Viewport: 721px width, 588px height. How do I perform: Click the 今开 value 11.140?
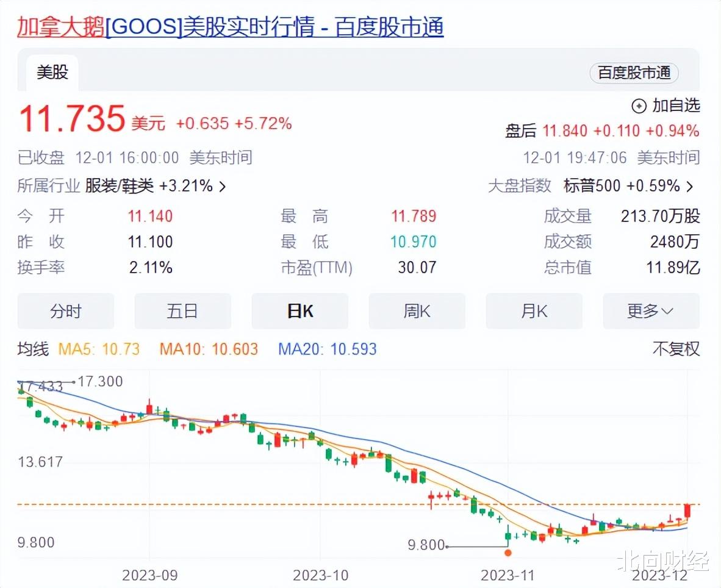(151, 216)
